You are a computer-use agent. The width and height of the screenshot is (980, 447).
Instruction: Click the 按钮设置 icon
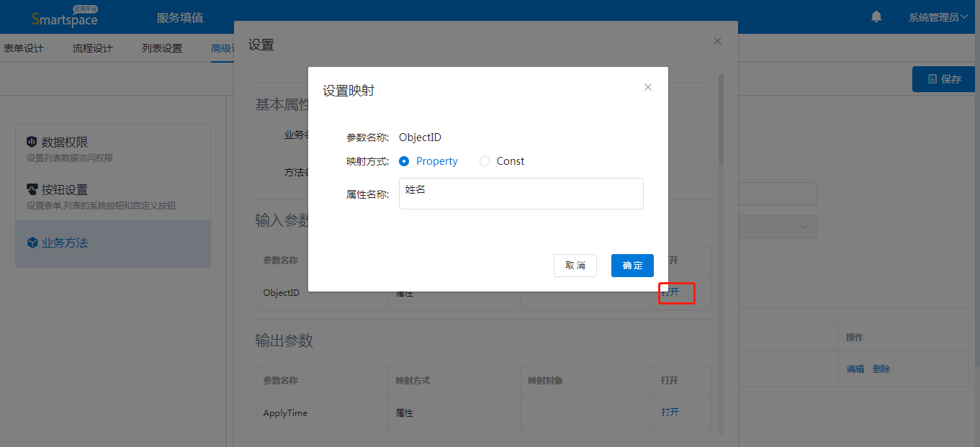click(32, 189)
